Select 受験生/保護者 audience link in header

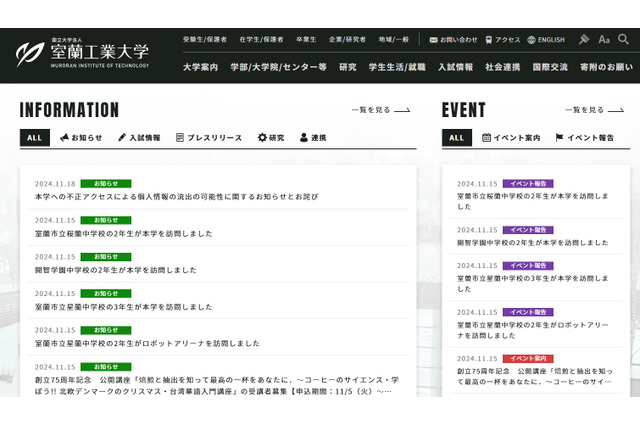click(x=205, y=40)
